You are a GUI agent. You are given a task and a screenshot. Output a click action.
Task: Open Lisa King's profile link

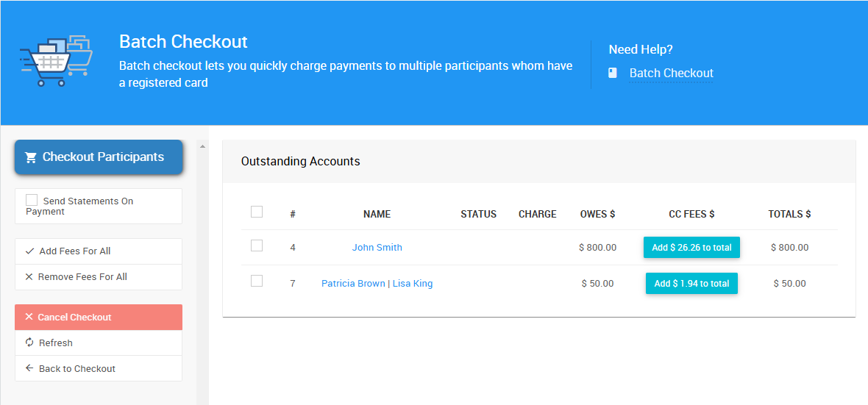(x=413, y=284)
